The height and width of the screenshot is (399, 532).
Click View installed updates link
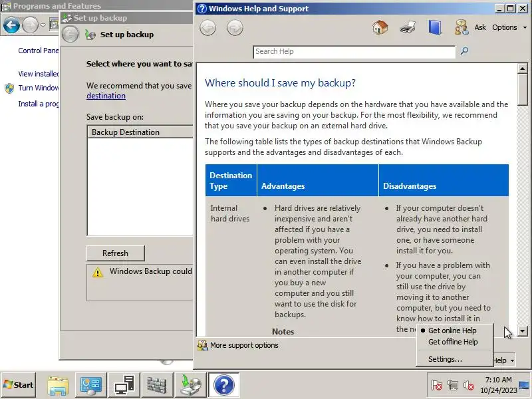(39, 74)
